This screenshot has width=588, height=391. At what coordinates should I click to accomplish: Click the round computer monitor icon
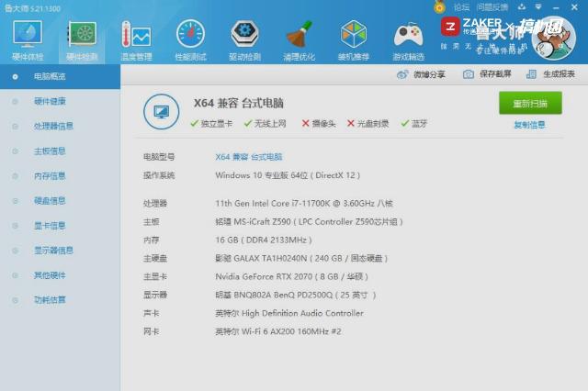coord(162,112)
